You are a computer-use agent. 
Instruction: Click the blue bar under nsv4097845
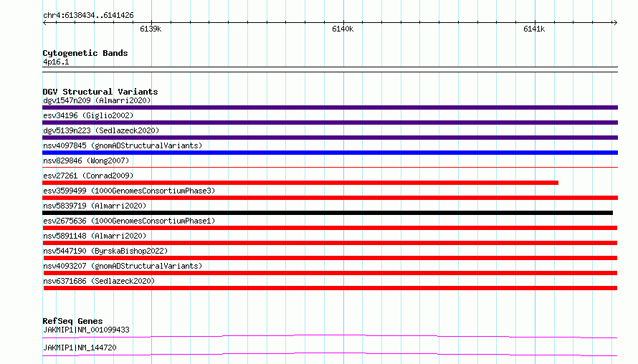(330, 153)
